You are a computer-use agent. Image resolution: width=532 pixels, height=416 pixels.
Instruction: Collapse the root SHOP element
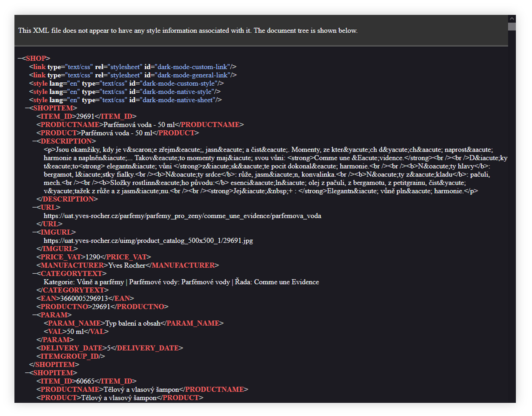click(x=20, y=59)
